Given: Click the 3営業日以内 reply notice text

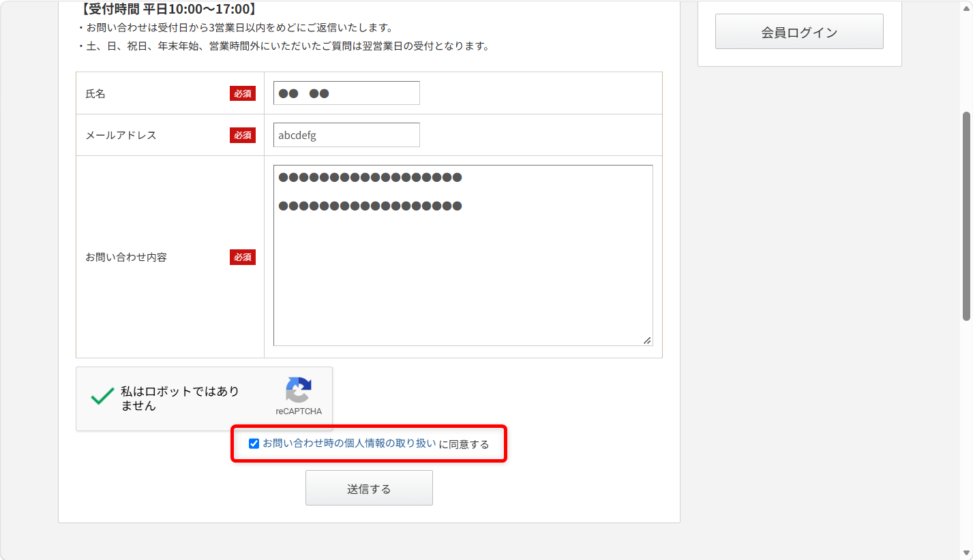Looking at the screenshot, I should 235,28.
